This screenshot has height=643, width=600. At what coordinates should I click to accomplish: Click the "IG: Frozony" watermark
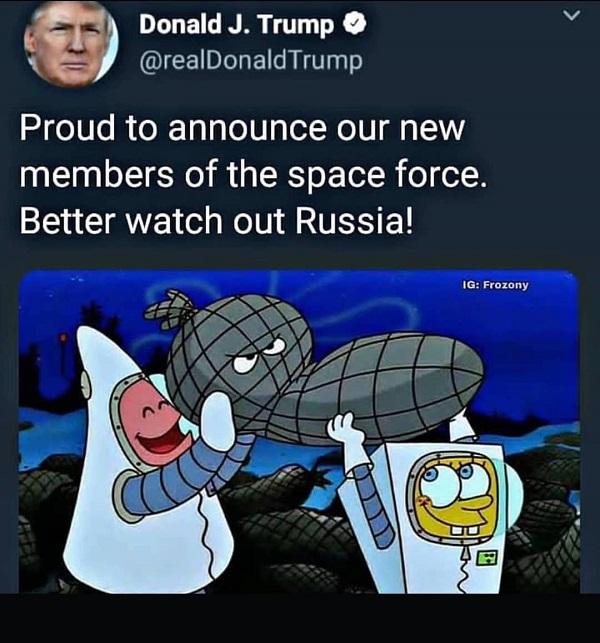[x=495, y=285]
